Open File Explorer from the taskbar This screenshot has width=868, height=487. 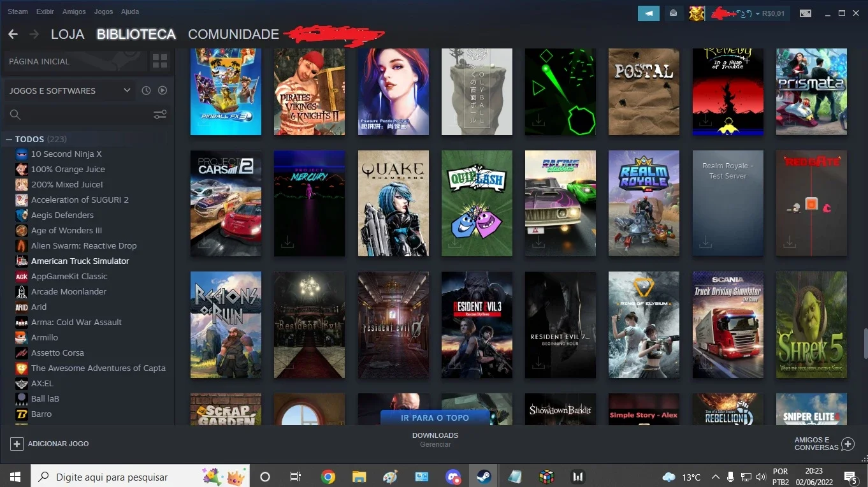coord(359,476)
